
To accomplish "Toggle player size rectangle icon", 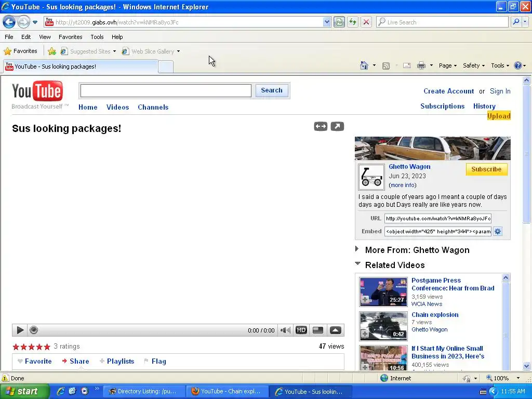I will pos(318,330).
